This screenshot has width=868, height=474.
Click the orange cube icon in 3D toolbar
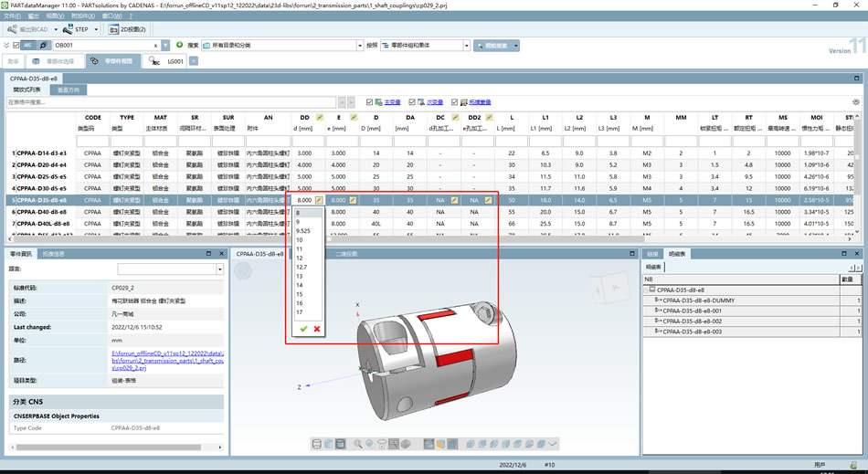tap(440, 444)
